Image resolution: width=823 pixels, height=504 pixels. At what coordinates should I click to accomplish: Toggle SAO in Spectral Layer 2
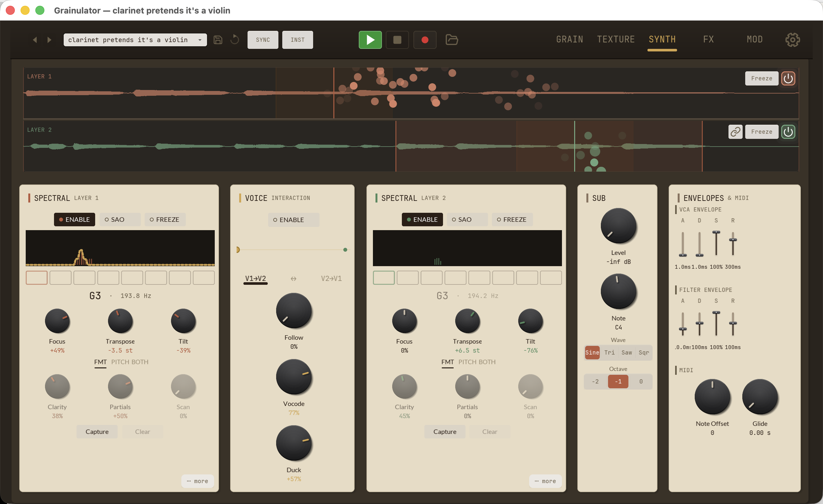click(x=467, y=220)
